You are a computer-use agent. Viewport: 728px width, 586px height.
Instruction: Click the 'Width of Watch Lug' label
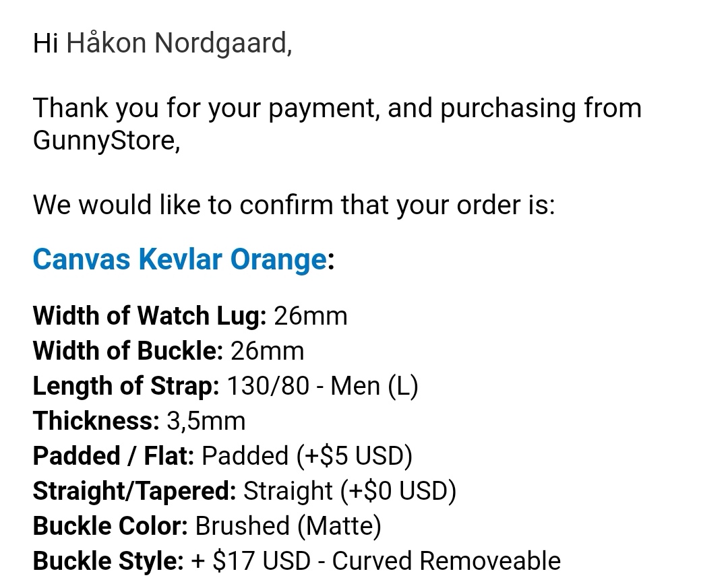click(x=150, y=315)
